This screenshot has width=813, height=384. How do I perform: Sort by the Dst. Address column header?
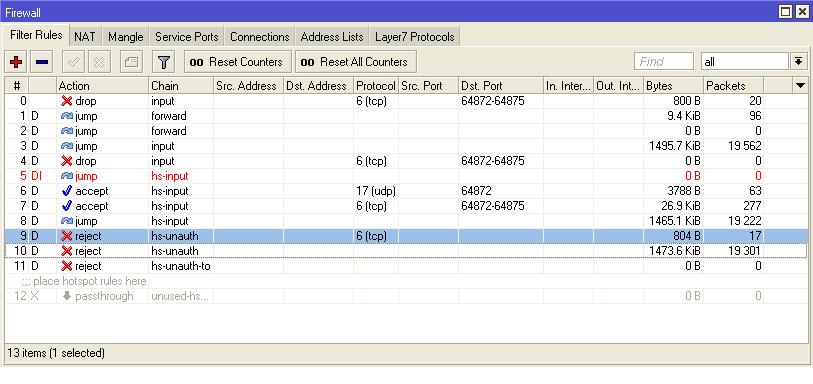[318, 86]
